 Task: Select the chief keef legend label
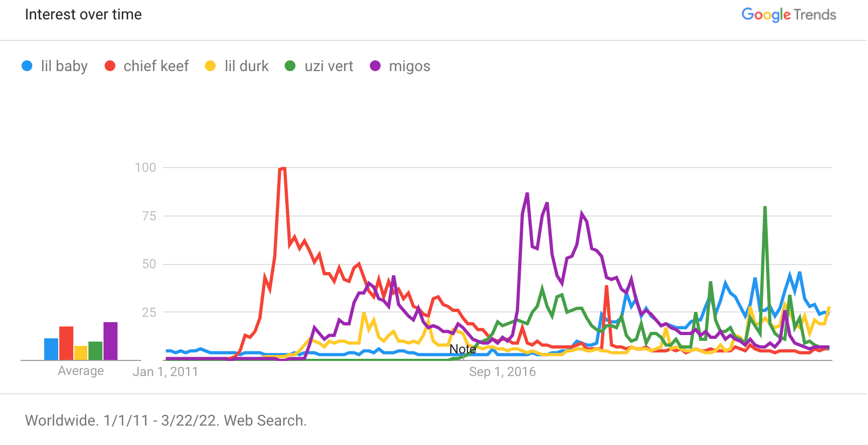156,66
